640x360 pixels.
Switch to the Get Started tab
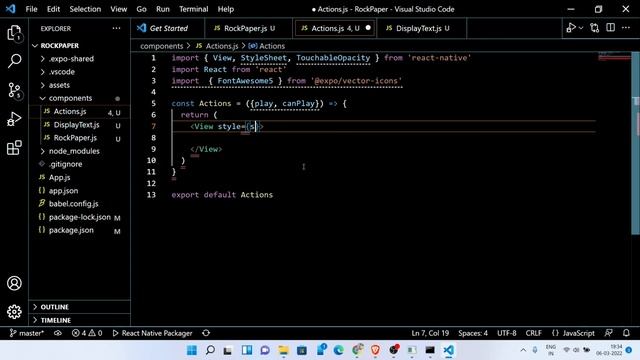tap(167, 28)
